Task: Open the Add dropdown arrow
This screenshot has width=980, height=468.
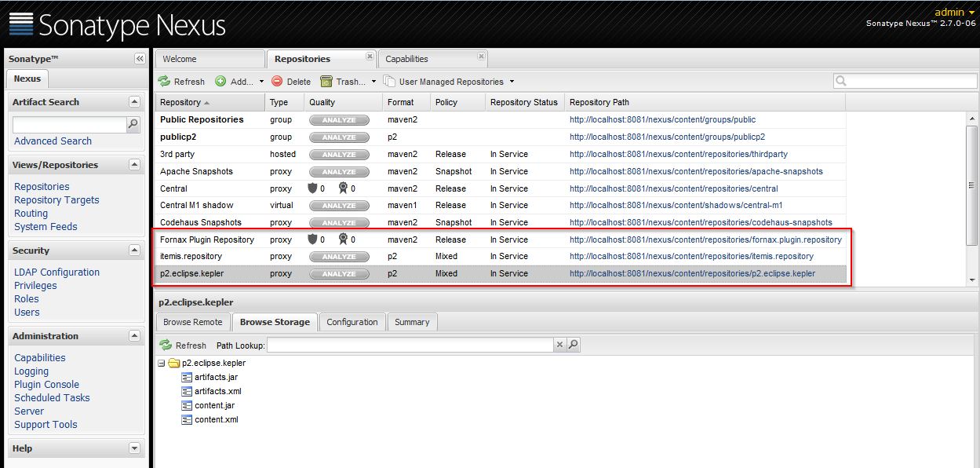Action: [261, 82]
